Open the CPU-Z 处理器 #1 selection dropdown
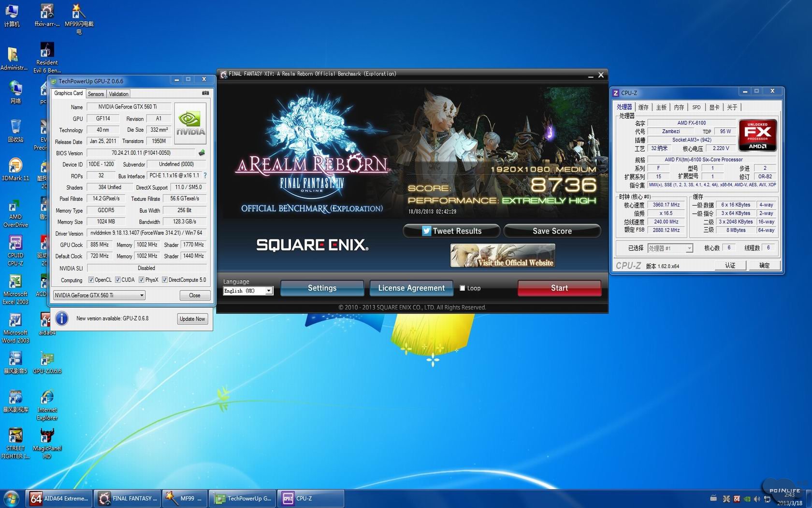Viewport: 812px width, 508px height. coord(670,248)
